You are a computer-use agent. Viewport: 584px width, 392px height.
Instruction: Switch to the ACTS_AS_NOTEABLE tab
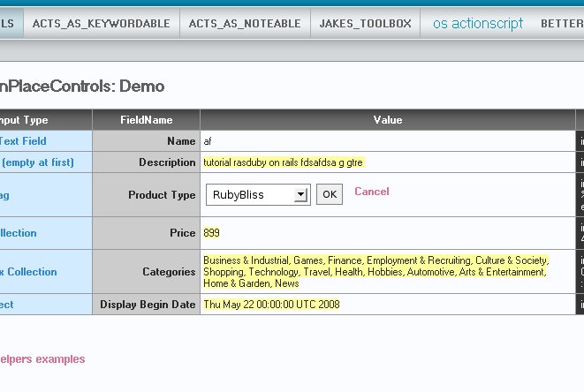coord(245,24)
